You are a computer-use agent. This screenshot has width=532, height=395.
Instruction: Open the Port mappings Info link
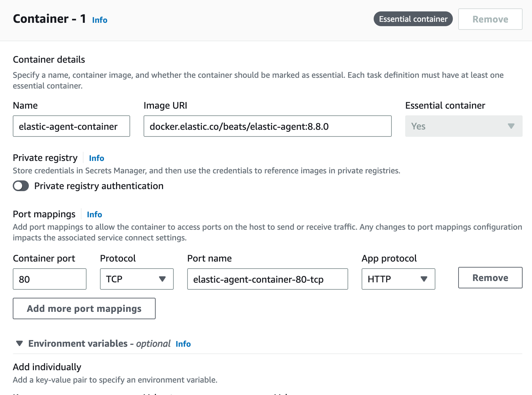[94, 215]
